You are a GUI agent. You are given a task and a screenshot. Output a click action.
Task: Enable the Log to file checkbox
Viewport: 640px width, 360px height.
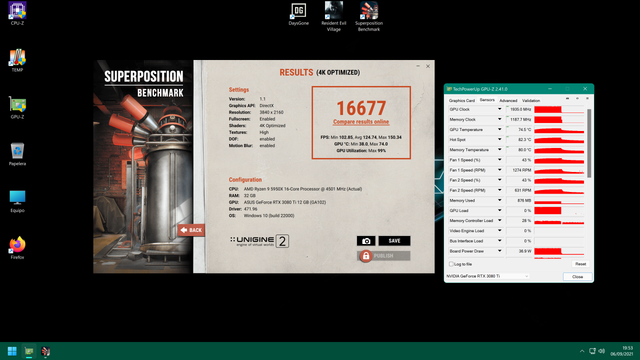pyautogui.click(x=451, y=264)
